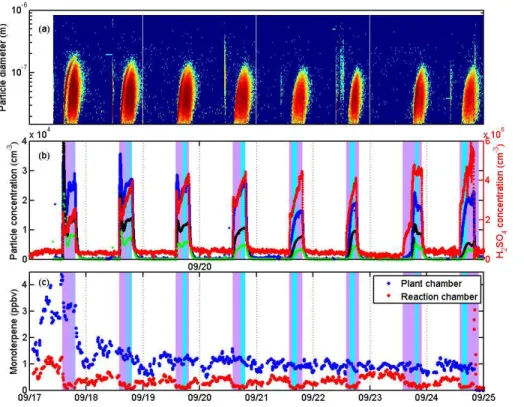Click the 'Monoterpene (ppbv)' axis title
Image resolution: width=524 pixels, height=407 pixels.
pos(13,330)
